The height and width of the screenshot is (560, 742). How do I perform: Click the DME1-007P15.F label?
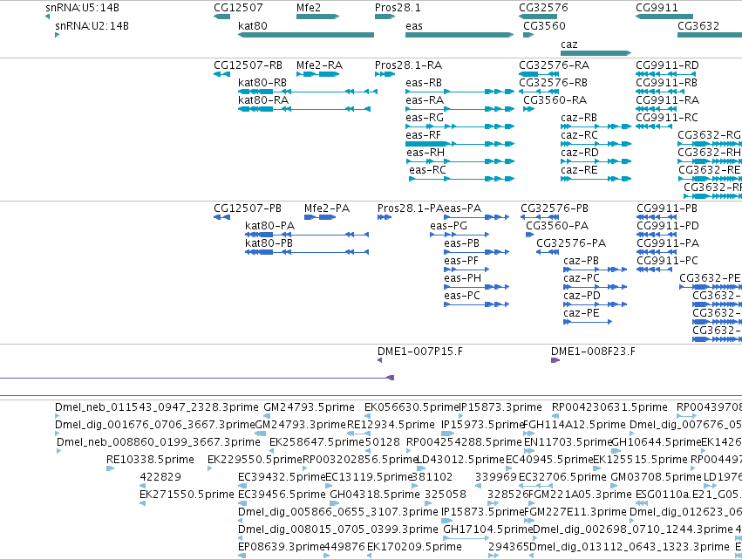coord(420,352)
